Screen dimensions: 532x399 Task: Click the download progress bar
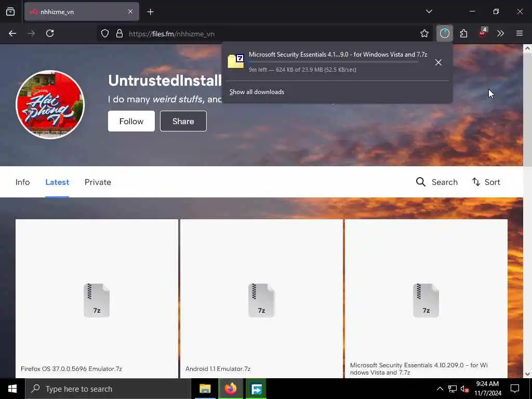click(334, 62)
